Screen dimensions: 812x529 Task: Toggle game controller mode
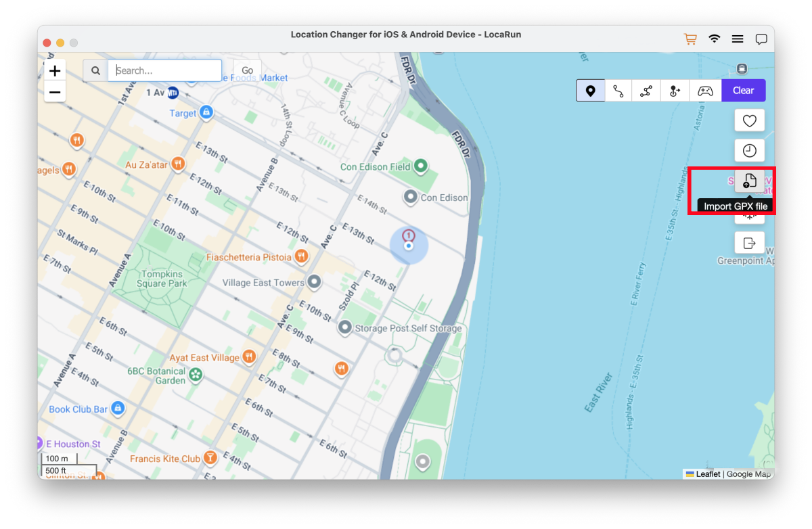705,90
